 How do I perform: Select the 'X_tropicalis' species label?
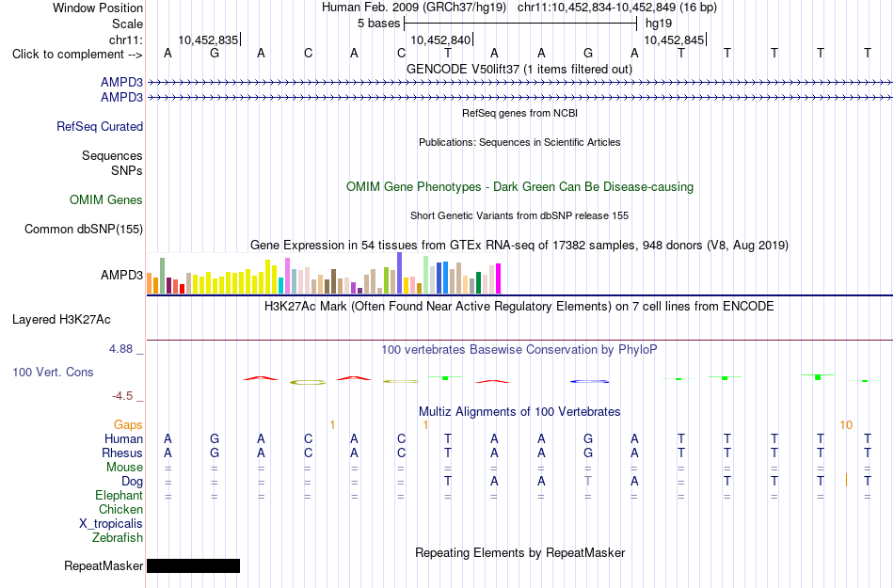111,524
